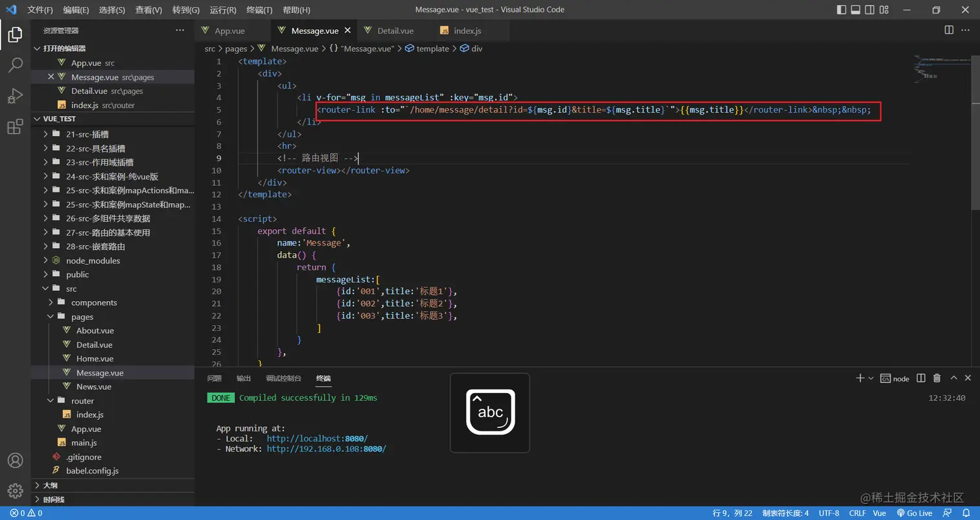The image size is (980, 520).
Task: Open Home.vue in file tree
Action: (113, 359)
